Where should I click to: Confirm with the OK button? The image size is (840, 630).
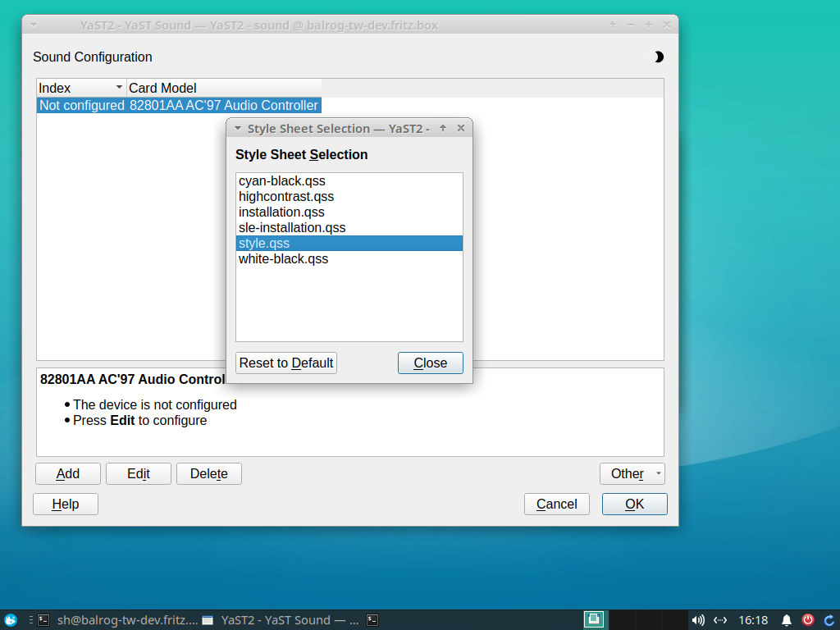tap(634, 504)
